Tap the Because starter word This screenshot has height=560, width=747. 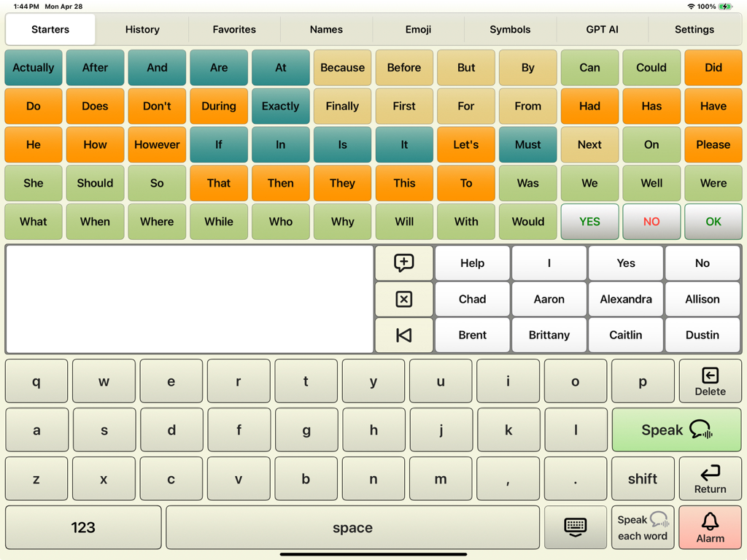[342, 67]
